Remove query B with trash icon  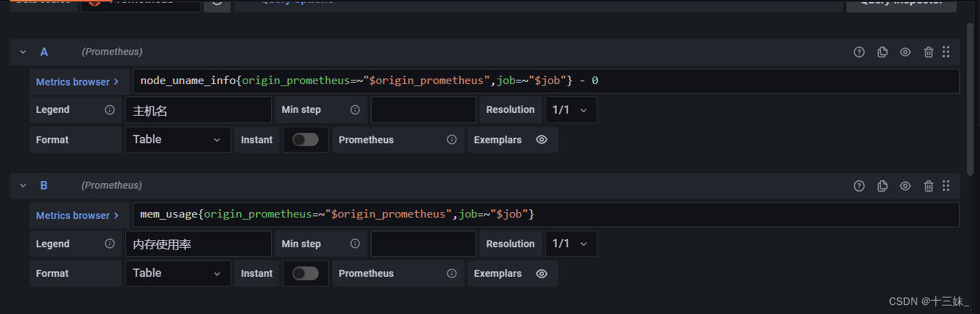928,185
